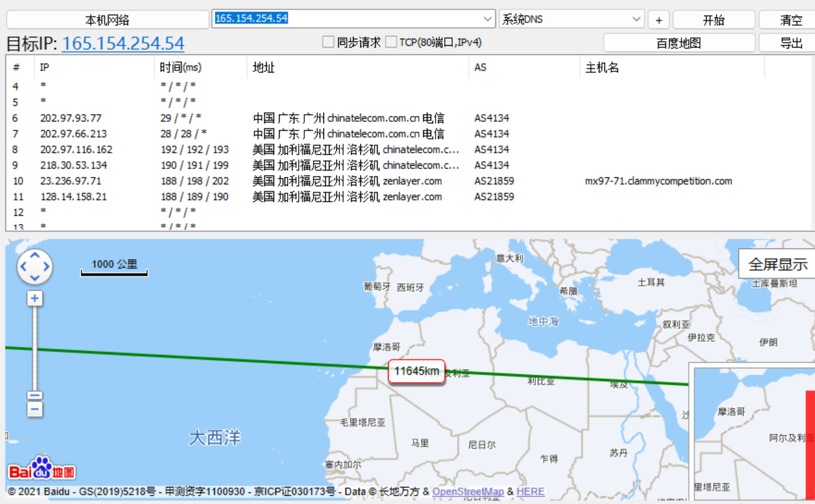Expand the target IP address dropdown
This screenshot has width=815, height=504.
click(x=488, y=19)
